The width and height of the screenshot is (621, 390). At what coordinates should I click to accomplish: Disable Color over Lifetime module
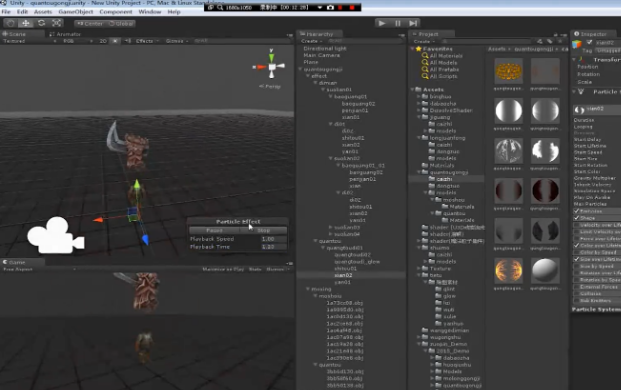tap(576, 245)
